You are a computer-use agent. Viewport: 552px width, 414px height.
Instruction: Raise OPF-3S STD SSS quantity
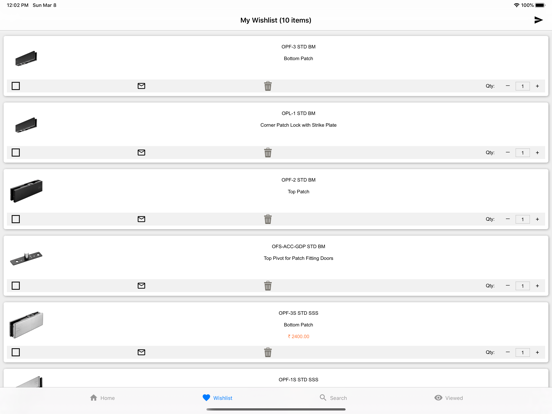pyautogui.click(x=537, y=352)
